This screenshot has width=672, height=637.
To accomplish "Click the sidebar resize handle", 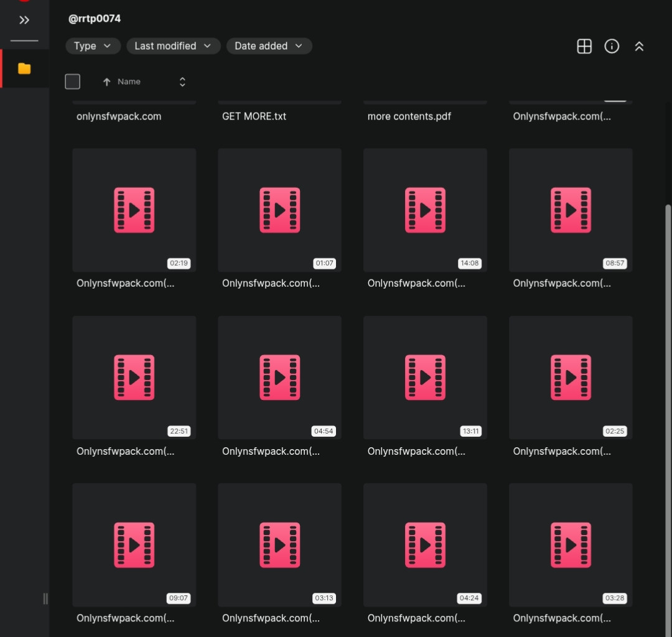I will click(x=45, y=598).
